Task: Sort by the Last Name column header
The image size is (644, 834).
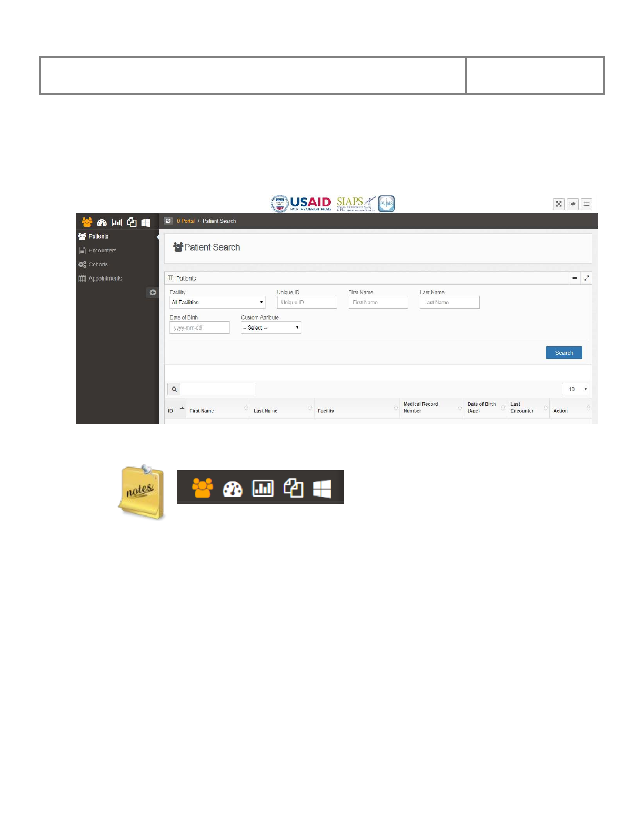Action: tap(282, 409)
